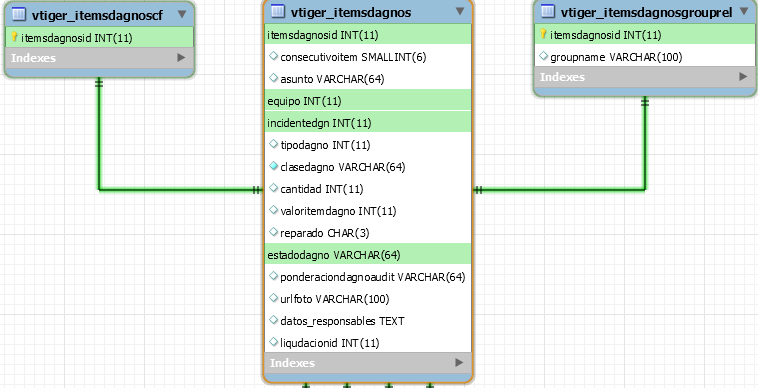758x388 pixels.
Task: Click the vtiger_itemsdagnosgrouprel table icon
Action: (548, 11)
